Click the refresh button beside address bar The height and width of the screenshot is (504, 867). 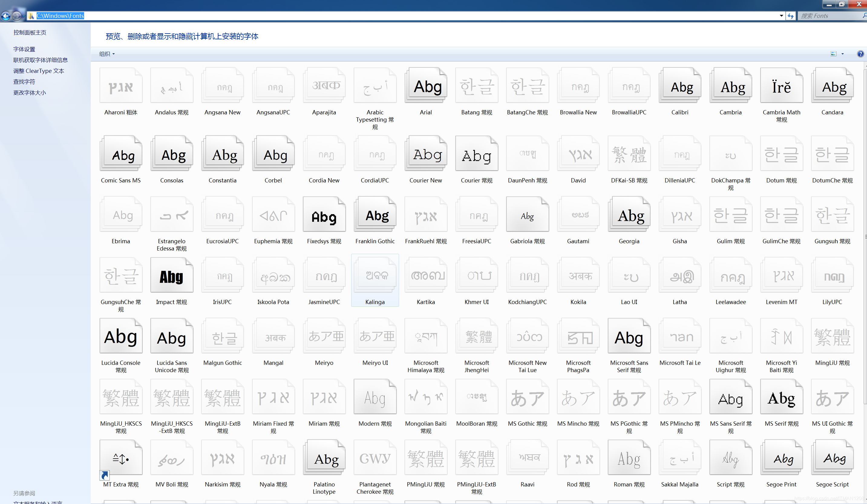pyautogui.click(x=790, y=16)
